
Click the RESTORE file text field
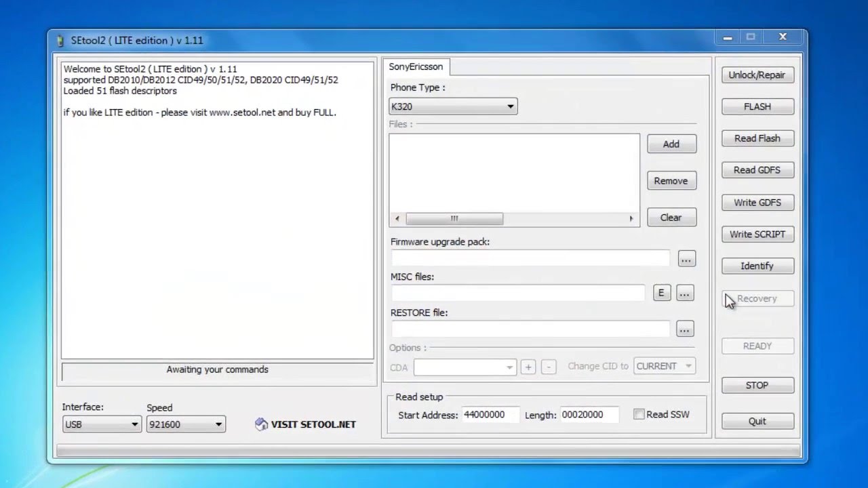pyautogui.click(x=530, y=329)
